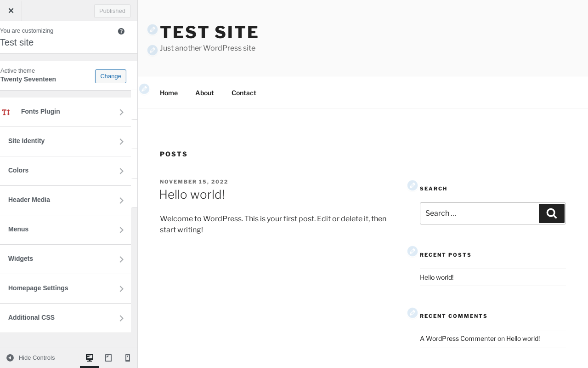Click the help question mark icon
588x368 pixels.
[121, 31]
